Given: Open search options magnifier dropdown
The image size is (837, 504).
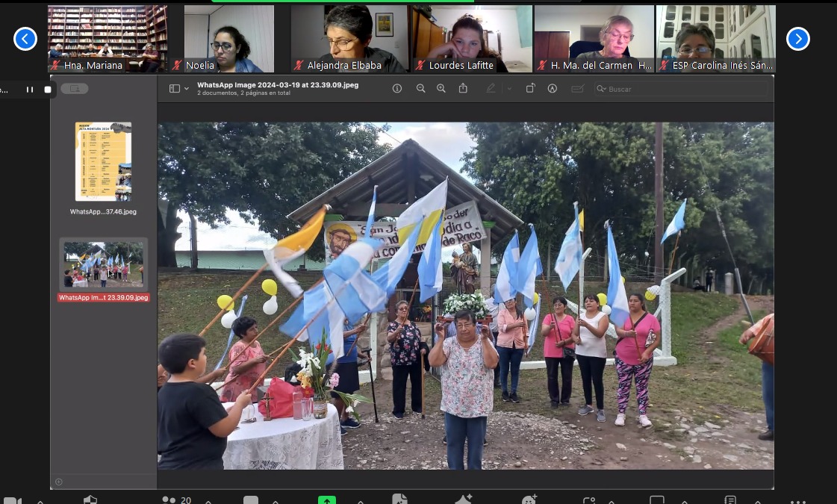Looking at the screenshot, I should (x=602, y=89).
